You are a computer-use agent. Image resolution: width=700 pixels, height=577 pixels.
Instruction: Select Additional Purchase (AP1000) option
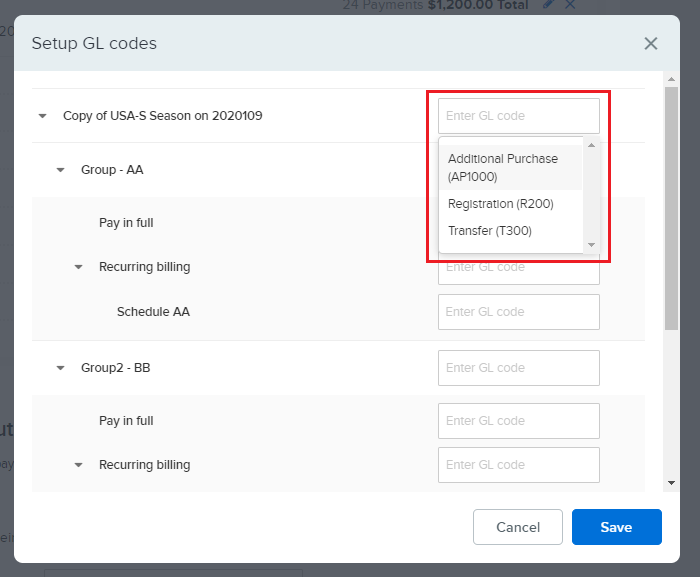point(511,167)
